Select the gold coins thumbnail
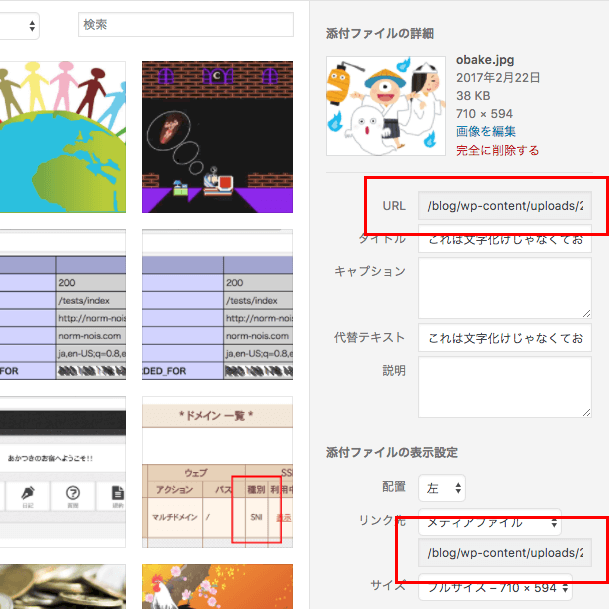 [62, 586]
